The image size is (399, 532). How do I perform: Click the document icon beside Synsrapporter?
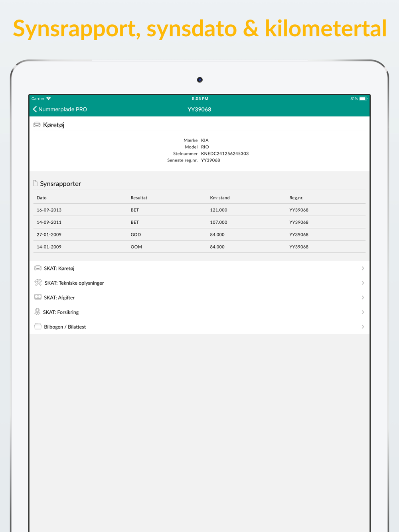(36, 183)
